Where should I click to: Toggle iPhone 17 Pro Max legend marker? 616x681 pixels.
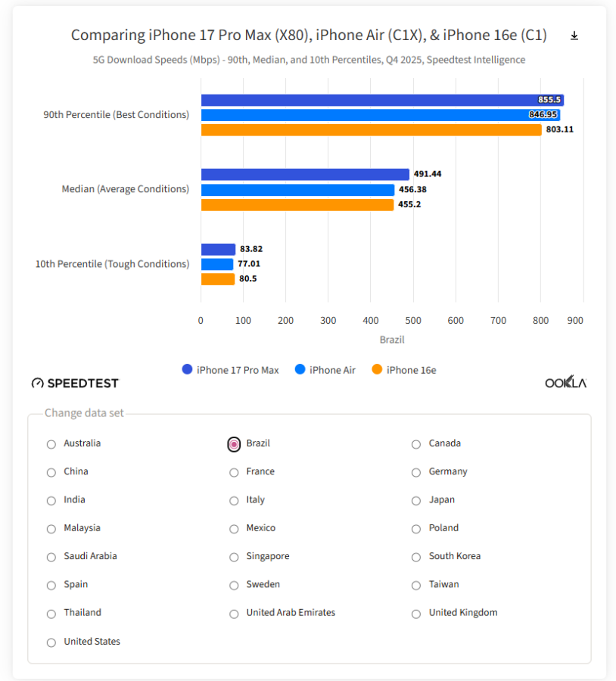[188, 370]
